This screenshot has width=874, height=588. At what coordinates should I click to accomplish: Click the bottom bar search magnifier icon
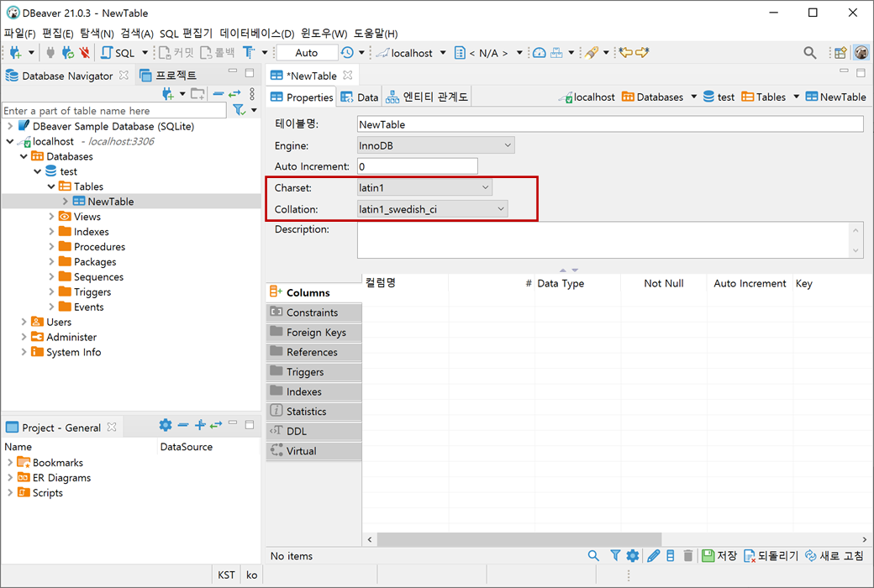point(593,556)
